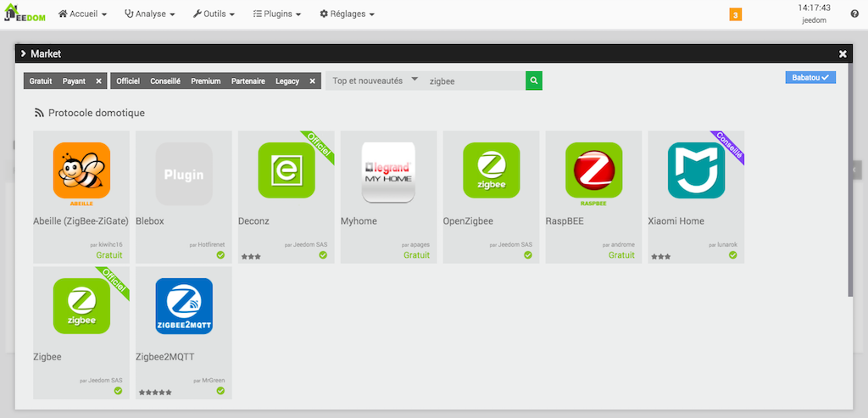Image resolution: width=868 pixels, height=418 pixels.
Task: Click Xiaomi Home installed check icon
Action: coord(733,255)
